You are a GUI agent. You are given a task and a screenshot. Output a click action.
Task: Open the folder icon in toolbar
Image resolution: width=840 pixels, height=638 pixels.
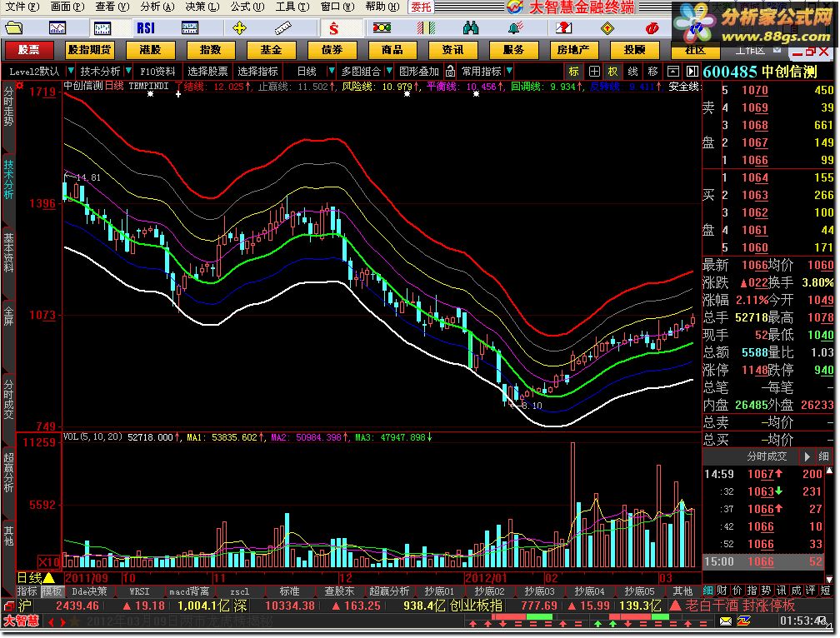coord(13,27)
